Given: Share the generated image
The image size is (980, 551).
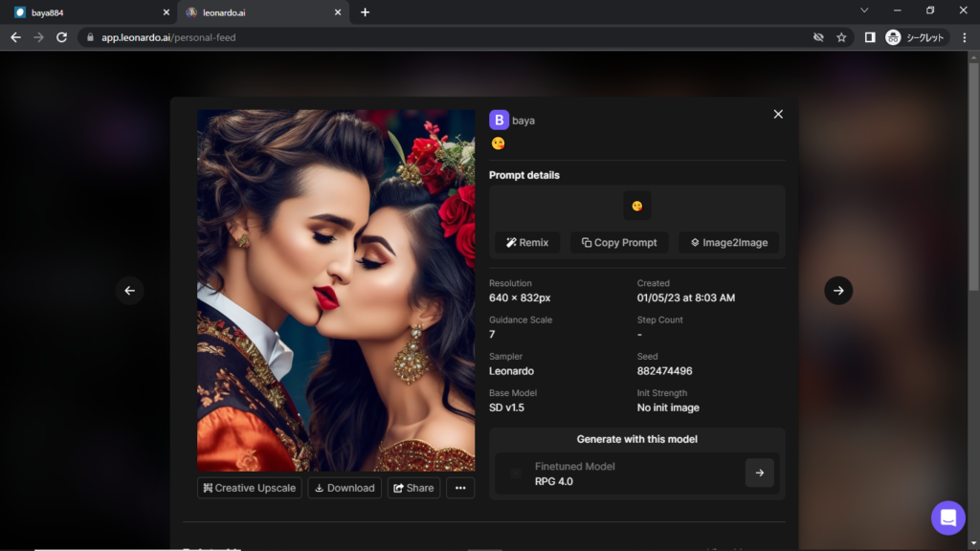Looking at the screenshot, I should click(413, 488).
